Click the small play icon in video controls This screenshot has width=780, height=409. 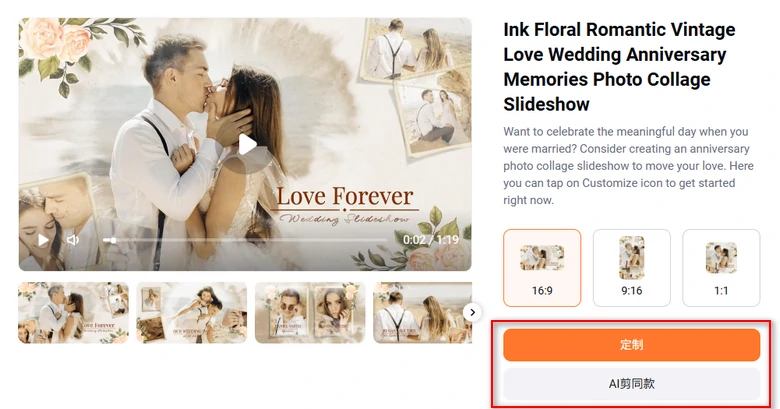[44, 240]
